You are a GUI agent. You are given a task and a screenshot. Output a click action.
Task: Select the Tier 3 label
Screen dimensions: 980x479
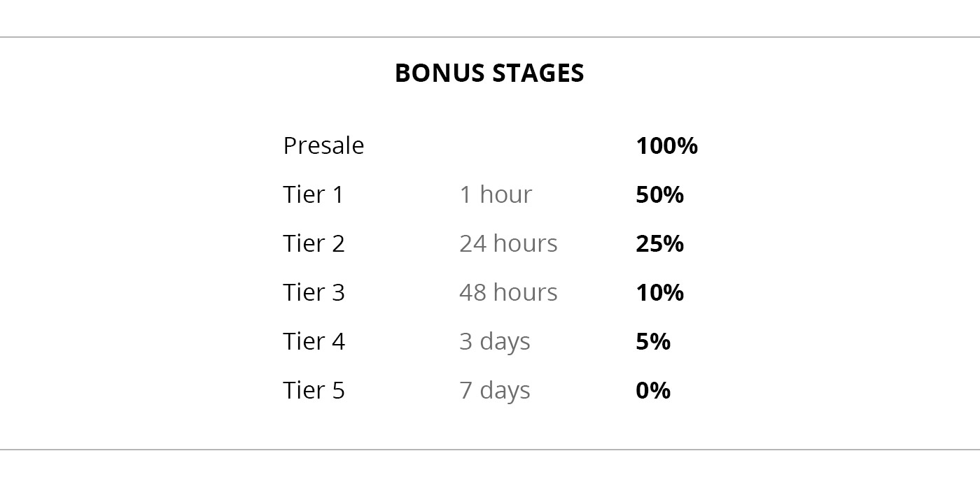coord(314,292)
